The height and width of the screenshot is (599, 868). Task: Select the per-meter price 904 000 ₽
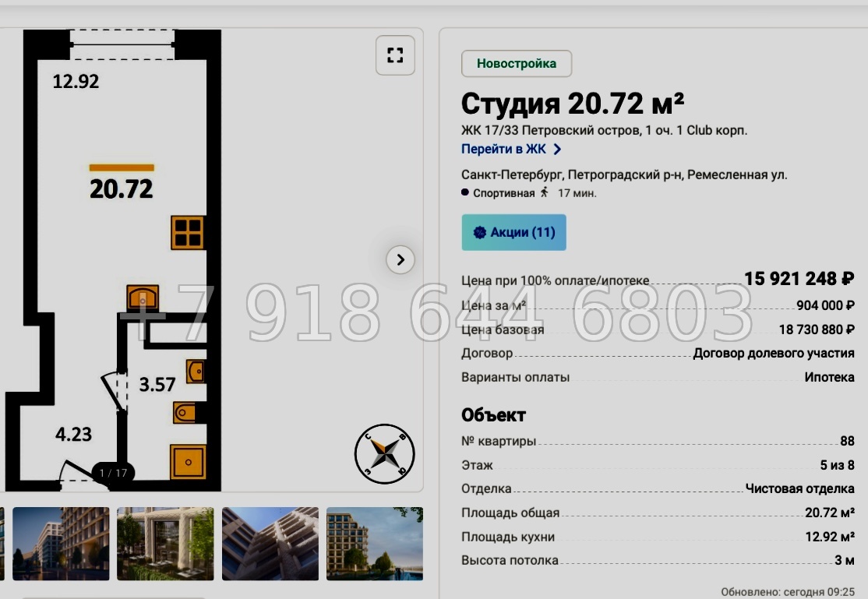(x=825, y=305)
